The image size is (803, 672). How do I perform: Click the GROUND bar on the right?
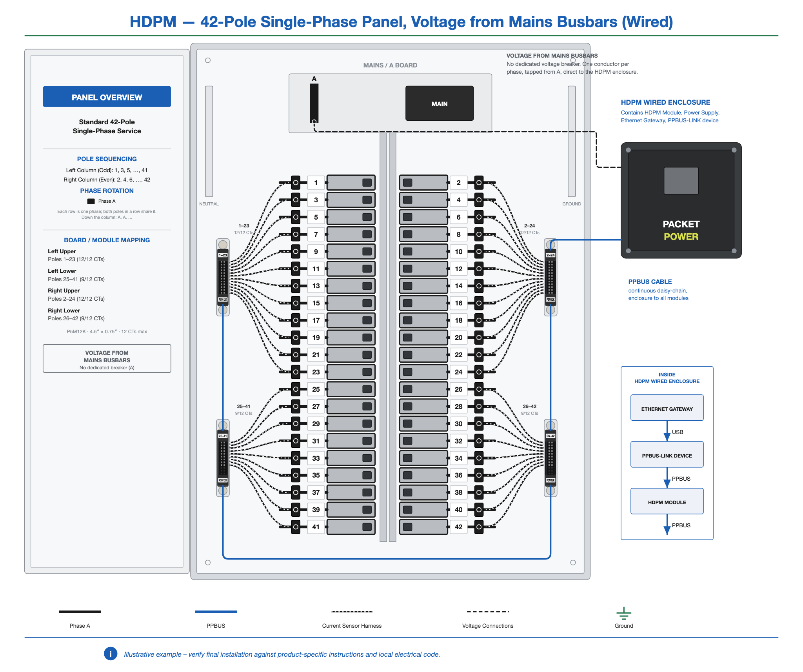click(572, 141)
